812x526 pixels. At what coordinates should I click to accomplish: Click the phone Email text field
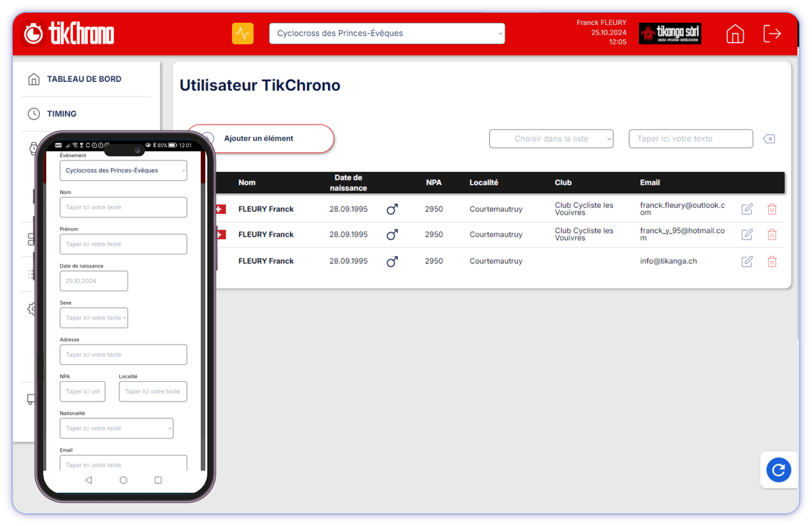(123, 464)
